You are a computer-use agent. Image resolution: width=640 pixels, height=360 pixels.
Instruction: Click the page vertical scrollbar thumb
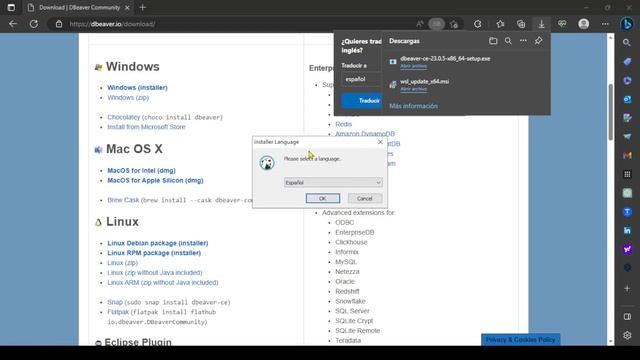coord(611,112)
